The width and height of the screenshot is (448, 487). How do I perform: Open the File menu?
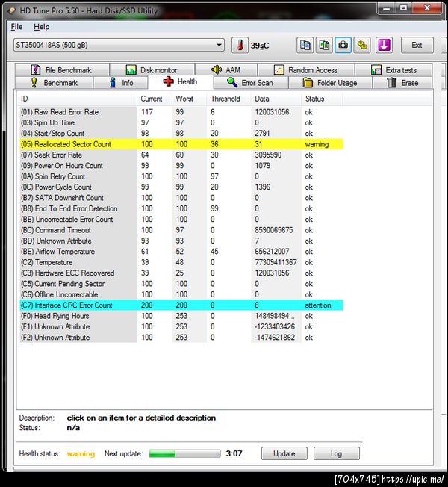(16, 27)
